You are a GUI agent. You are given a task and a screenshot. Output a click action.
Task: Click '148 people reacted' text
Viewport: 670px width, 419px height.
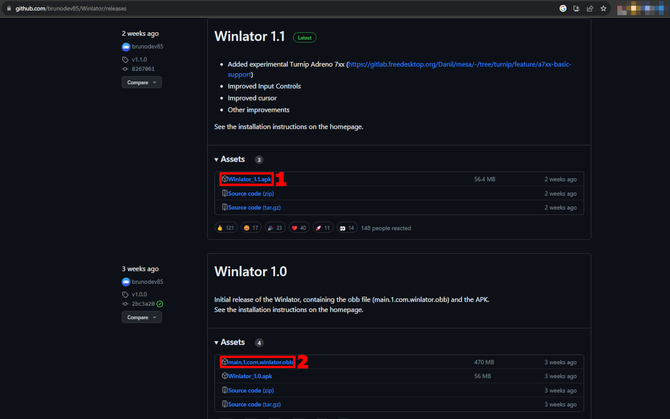(x=386, y=229)
